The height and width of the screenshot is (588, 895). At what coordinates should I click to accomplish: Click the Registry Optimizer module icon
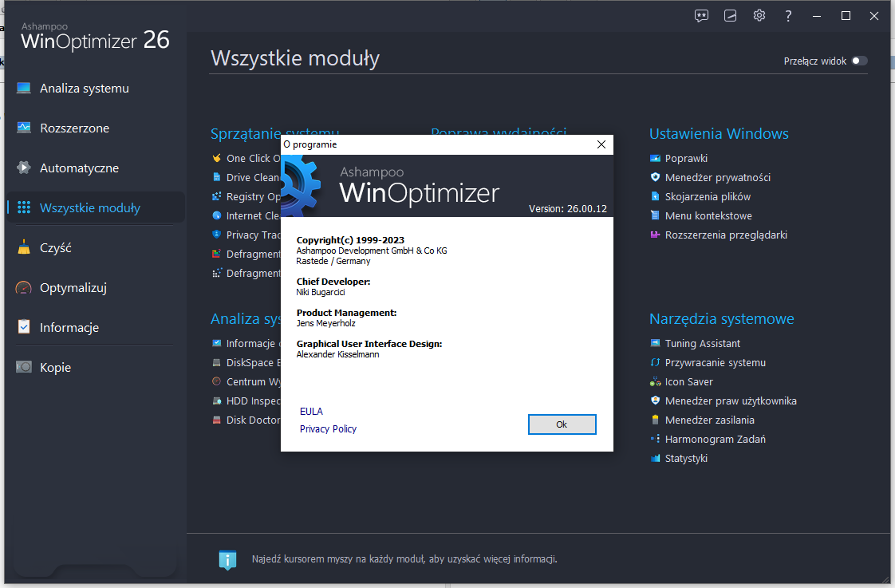coord(216,196)
